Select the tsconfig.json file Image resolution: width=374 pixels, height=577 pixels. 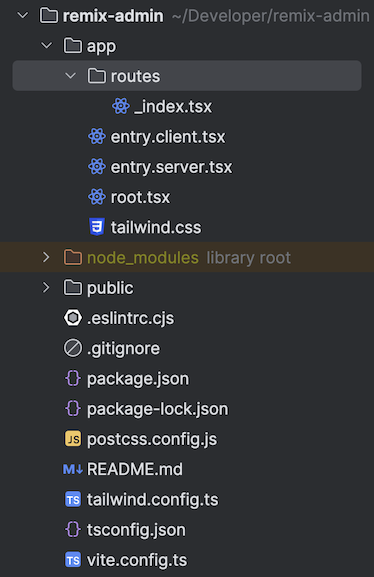(136, 530)
